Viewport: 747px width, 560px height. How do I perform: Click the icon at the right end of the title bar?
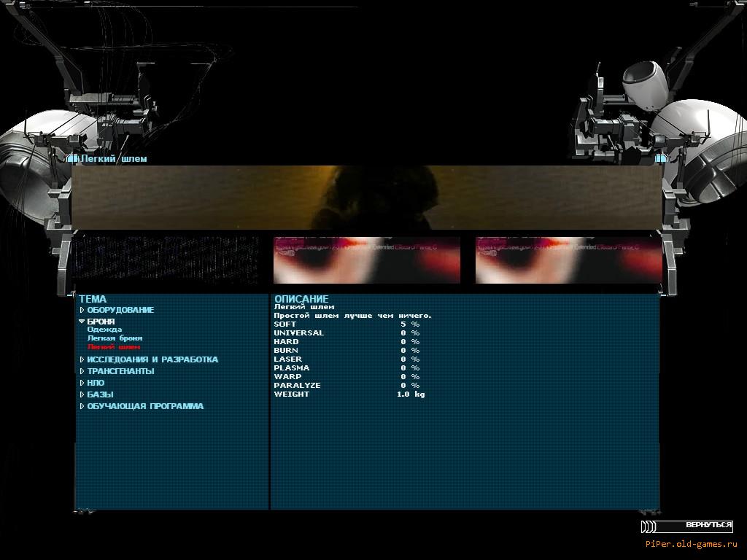(660, 158)
